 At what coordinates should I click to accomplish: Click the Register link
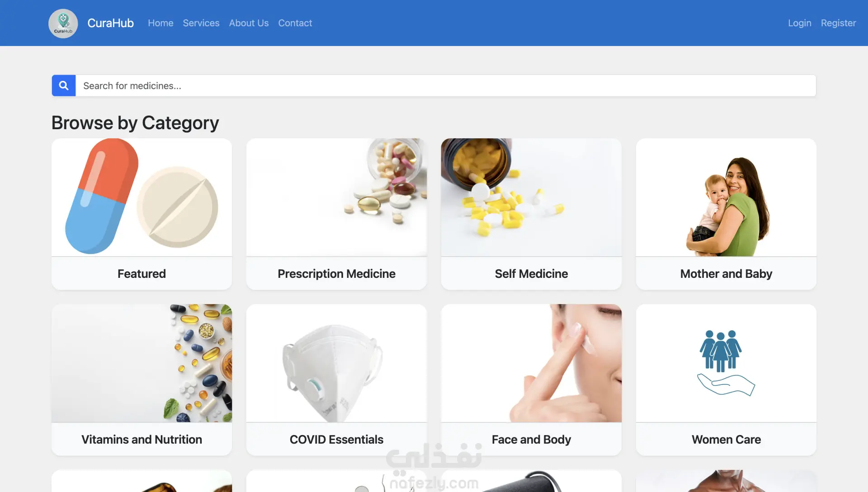point(838,23)
